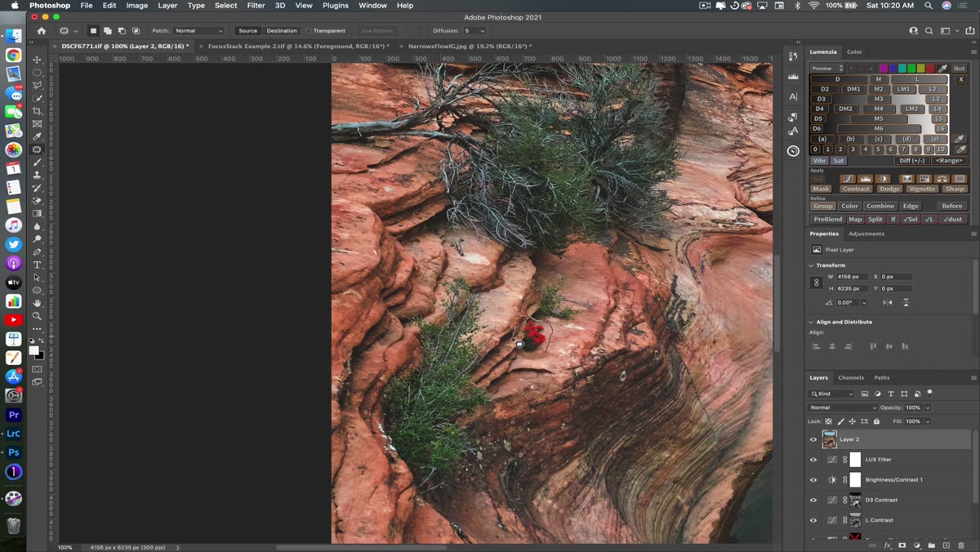Select the Path Selection tool
This screenshot has height=552, width=980.
[37, 278]
